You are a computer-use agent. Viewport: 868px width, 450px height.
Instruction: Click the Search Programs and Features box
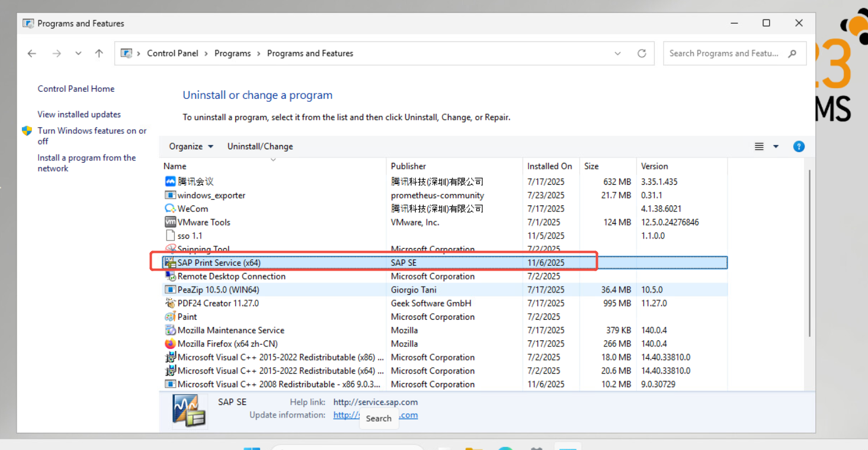click(x=724, y=53)
